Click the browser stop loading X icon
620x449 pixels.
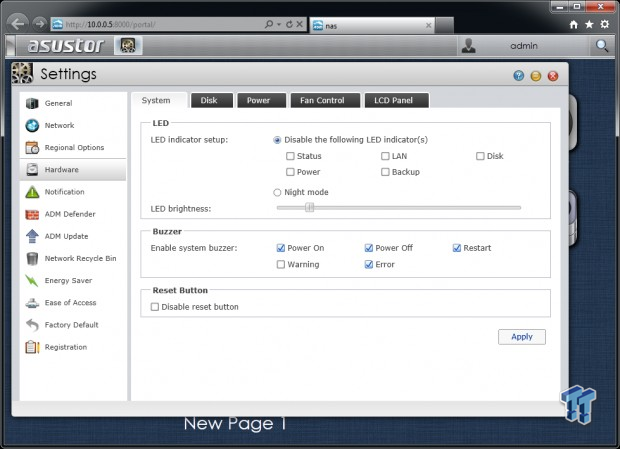pos(300,24)
